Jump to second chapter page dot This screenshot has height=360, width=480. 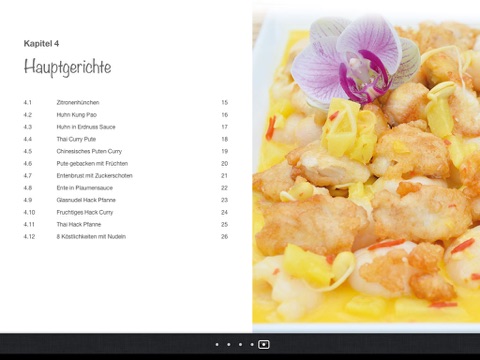coord(229,344)
